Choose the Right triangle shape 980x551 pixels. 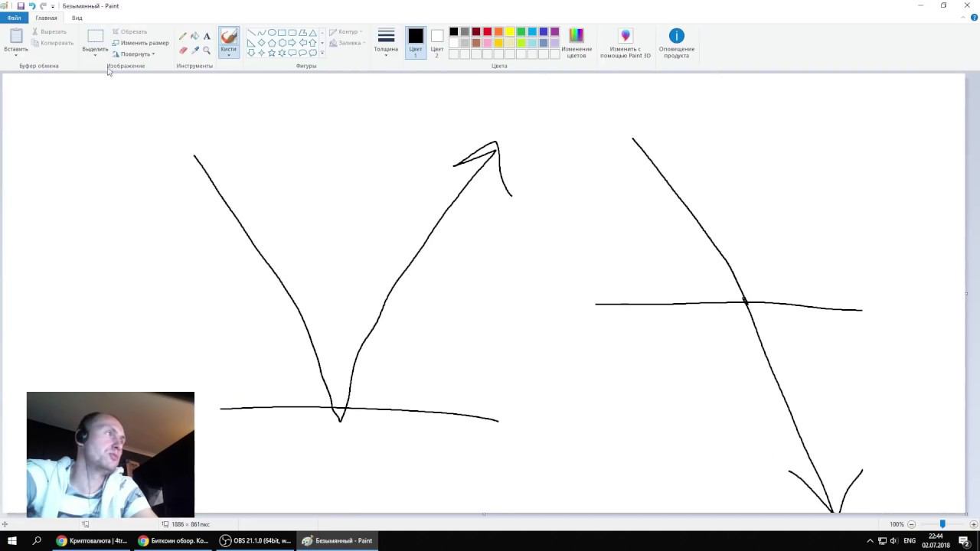[251, 43]
